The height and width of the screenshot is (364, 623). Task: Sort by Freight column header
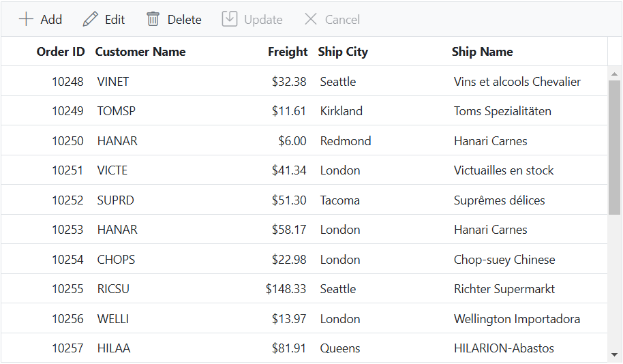tap(288, 52)
